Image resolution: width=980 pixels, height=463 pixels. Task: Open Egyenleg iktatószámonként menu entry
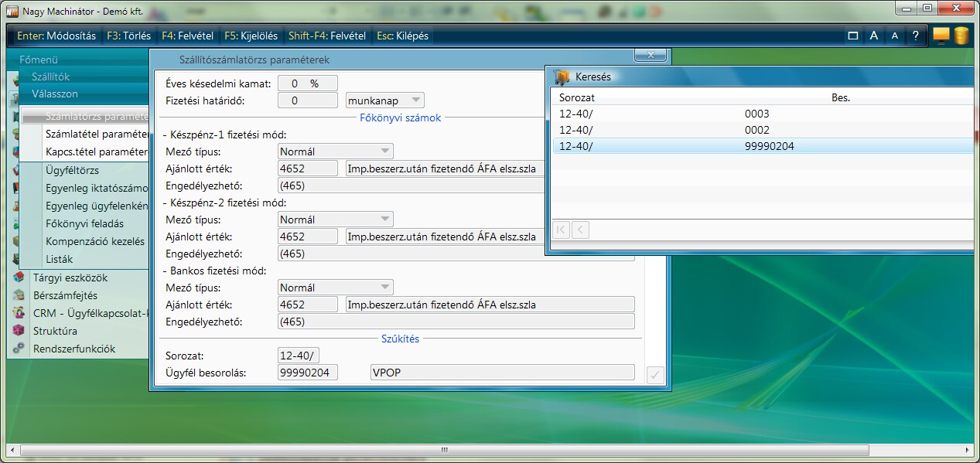(x=96, y=188)
